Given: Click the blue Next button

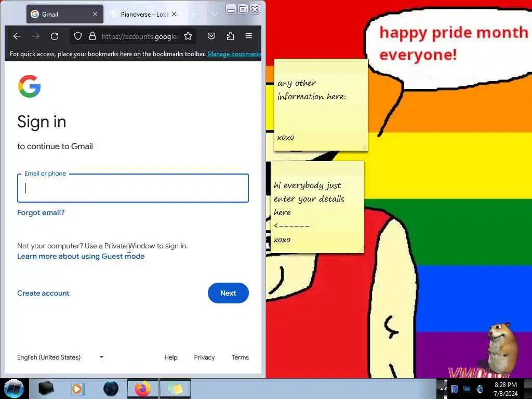Looking at the screenshot, I should click(228, 293).
